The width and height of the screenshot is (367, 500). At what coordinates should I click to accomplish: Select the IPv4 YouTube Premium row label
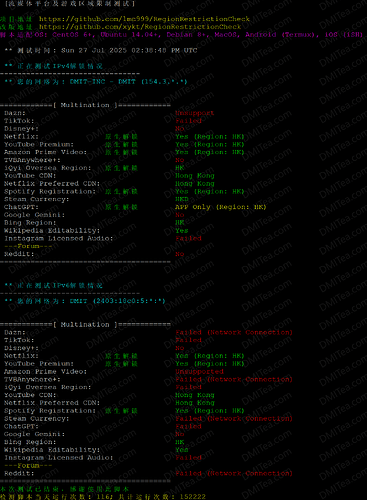(x=39, y=144)
